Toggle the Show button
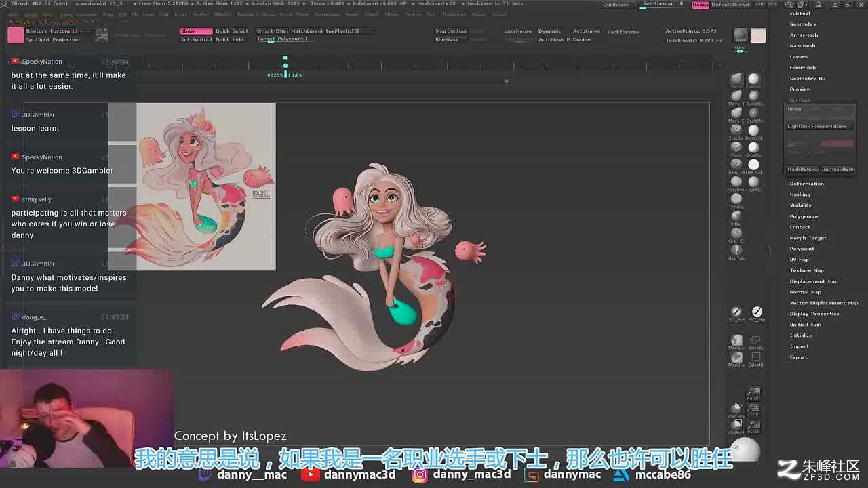This screenshot has height=488, width=868. point(195,31)
